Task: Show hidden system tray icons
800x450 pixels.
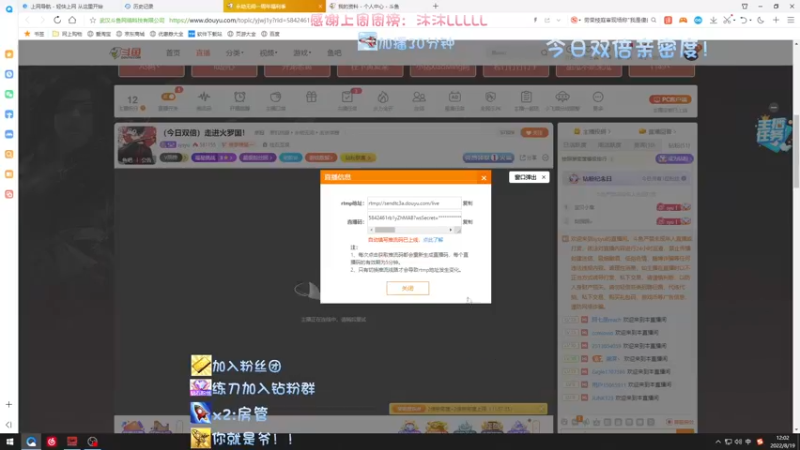Action: pyautogui.click(x=718, y=442)
